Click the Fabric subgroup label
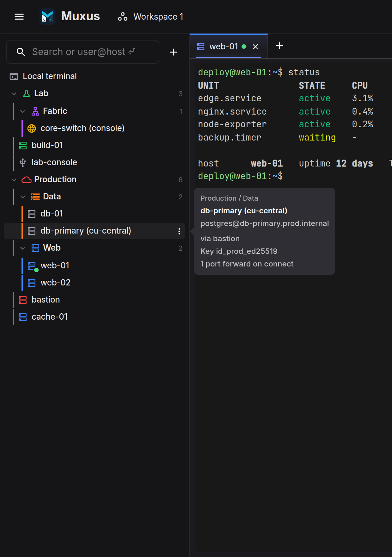The width and height of the screenshot is (392, 557). click(x=55, y=111)
